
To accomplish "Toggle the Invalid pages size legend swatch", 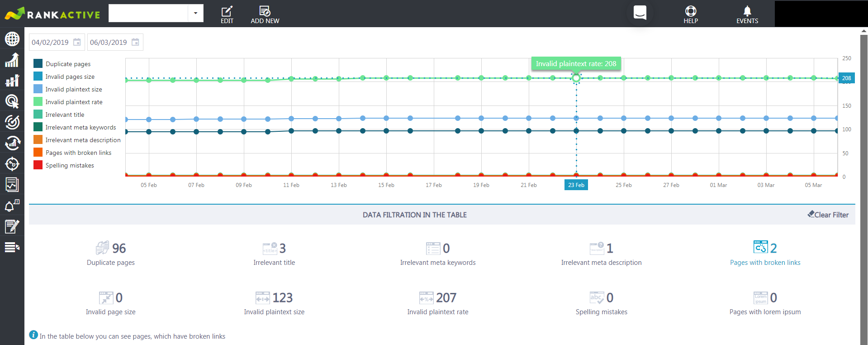I will pyautogui.click(x=38, y=77).
